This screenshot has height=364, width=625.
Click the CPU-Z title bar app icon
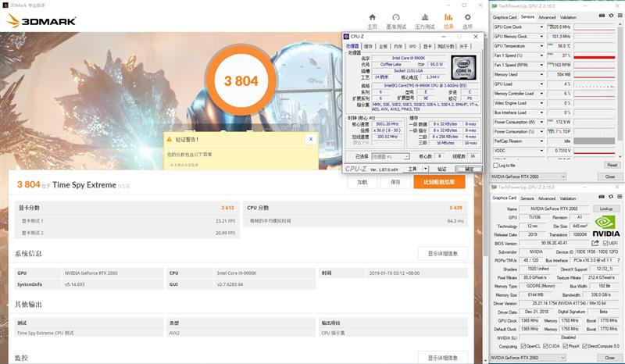(346, 36)
